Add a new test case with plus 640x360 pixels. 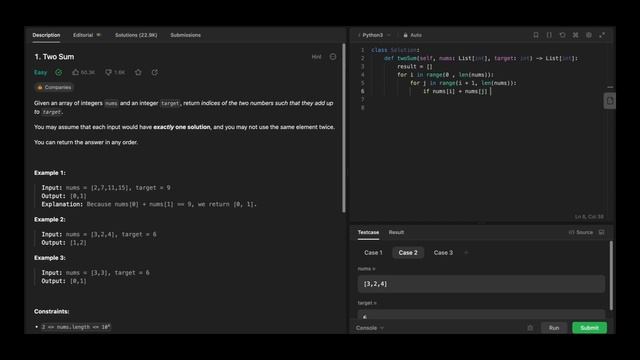pyautogui.click(x=466, y=253)
